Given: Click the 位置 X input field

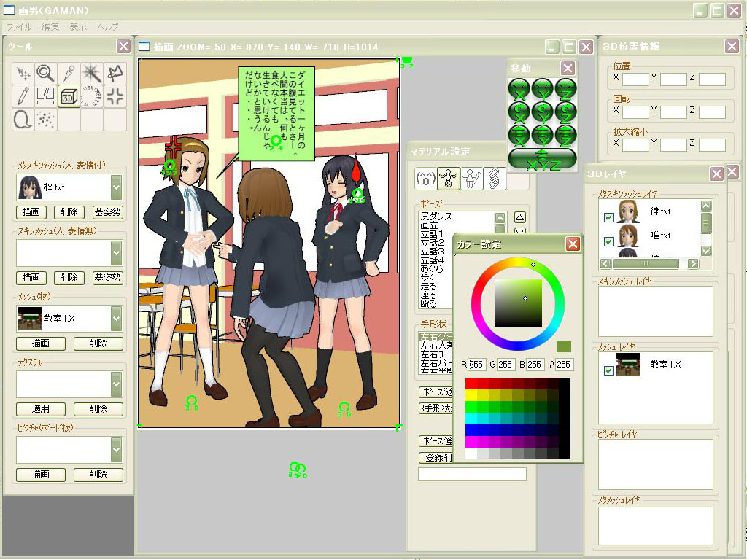Looking at the screenshot, I should pos(635,79).
